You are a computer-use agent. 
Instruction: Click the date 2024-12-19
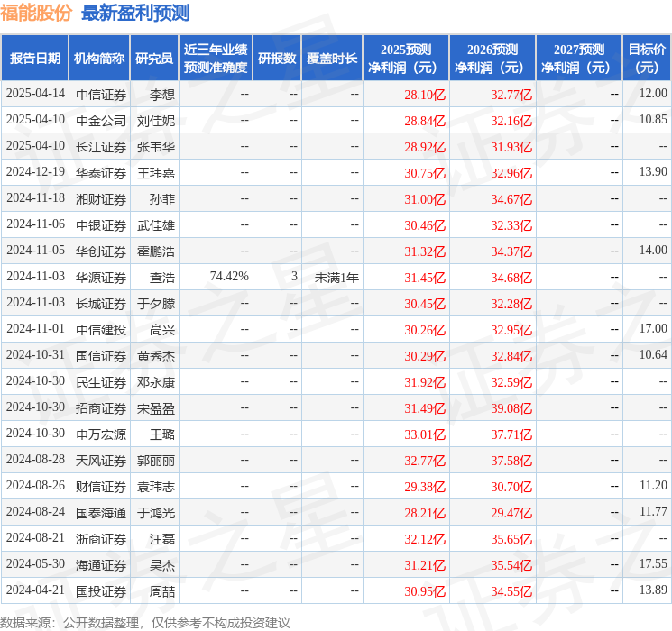point(35,172)
